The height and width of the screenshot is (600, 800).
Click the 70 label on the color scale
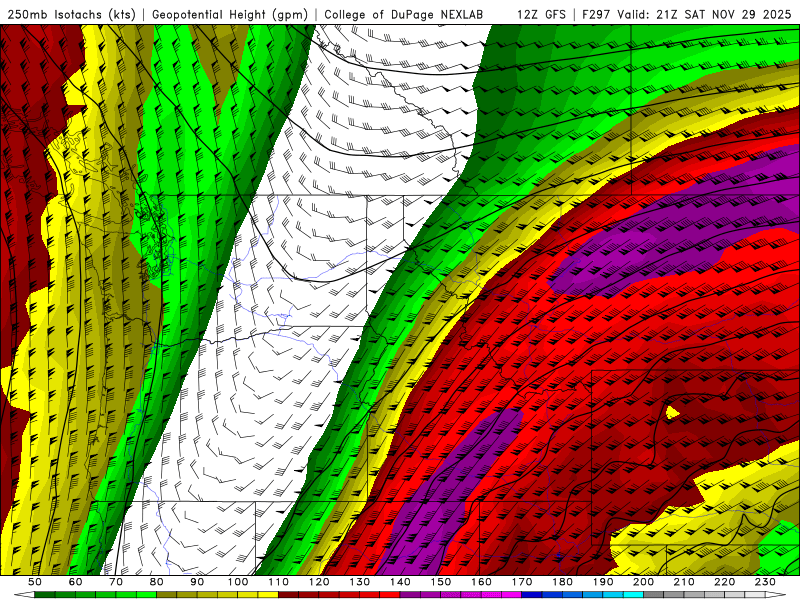click(x=116, y=582)
